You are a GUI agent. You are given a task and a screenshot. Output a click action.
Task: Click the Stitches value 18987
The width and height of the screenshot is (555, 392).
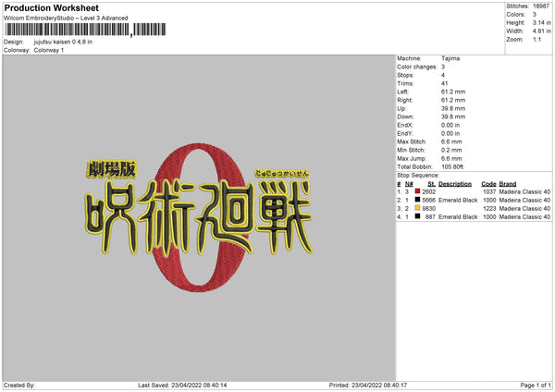pos(541,6)
